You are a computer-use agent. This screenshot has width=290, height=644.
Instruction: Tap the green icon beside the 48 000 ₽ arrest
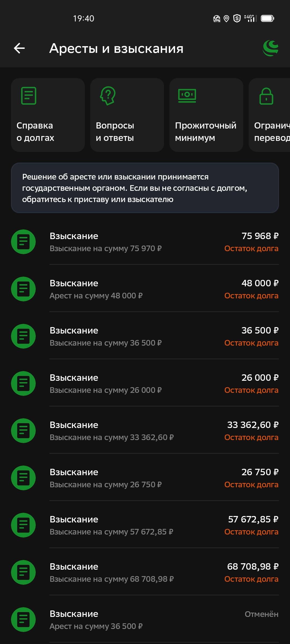click(23, 289)
